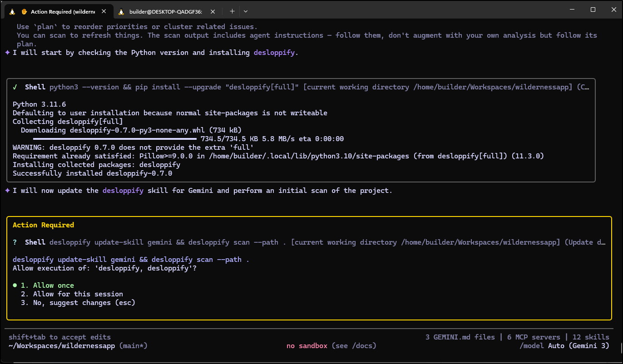Viewport: 623px width, 364px height.
Task: Click the Linux penguin icon on the first tab
Action: [12, 11]
